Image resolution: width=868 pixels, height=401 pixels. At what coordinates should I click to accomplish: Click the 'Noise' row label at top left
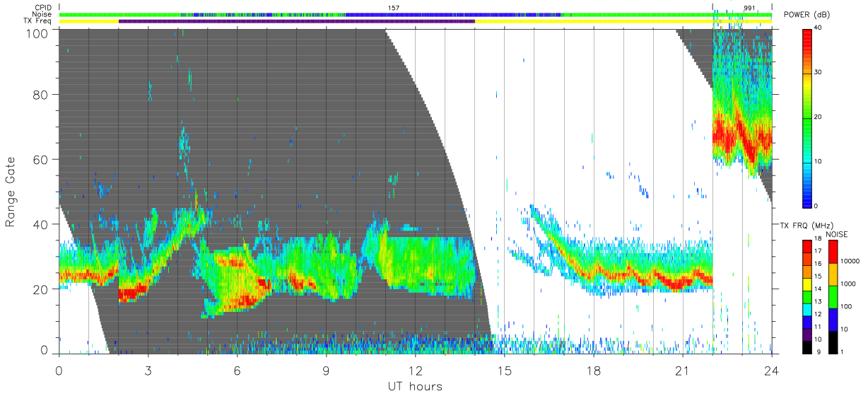[43, 15]
